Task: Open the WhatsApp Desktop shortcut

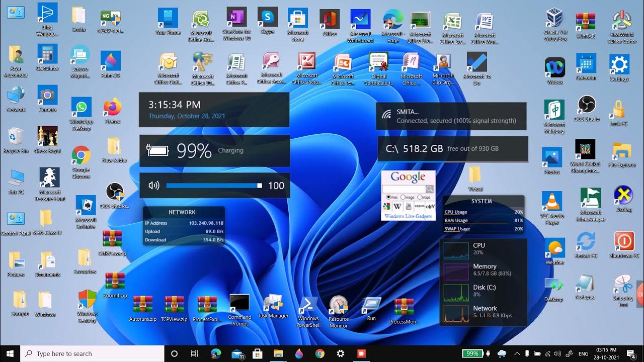Action: [82, 114]
